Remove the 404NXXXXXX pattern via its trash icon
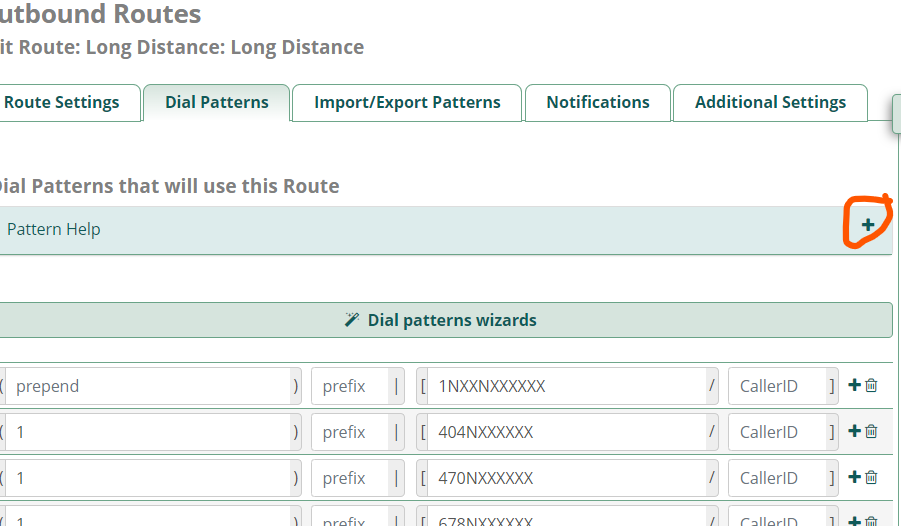This screenshot has height=526, width=901. coord(871,431)
